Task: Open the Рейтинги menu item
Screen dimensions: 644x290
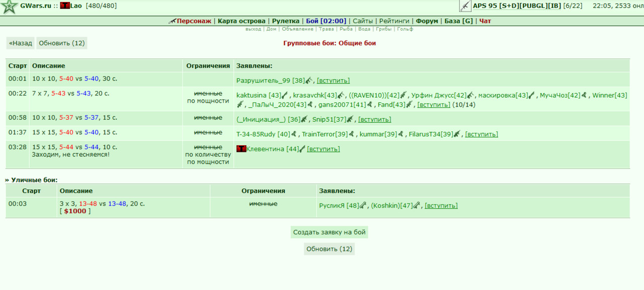Action: coord(394,21)
